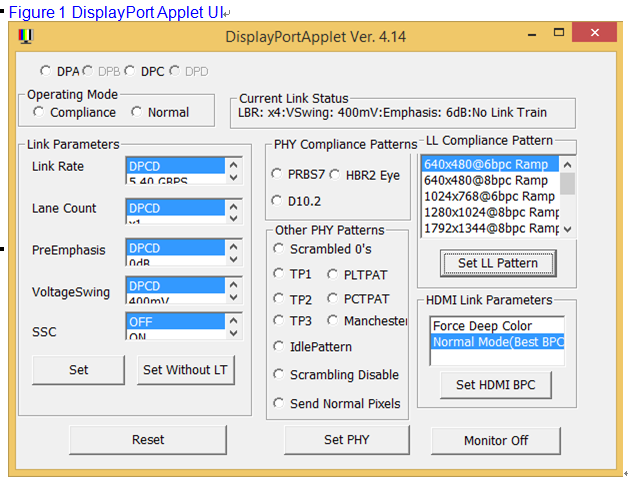The width and height of the screenshot is (628, 483).
Task: Click Link Rate list down arrow
Action: coord(234,177)
